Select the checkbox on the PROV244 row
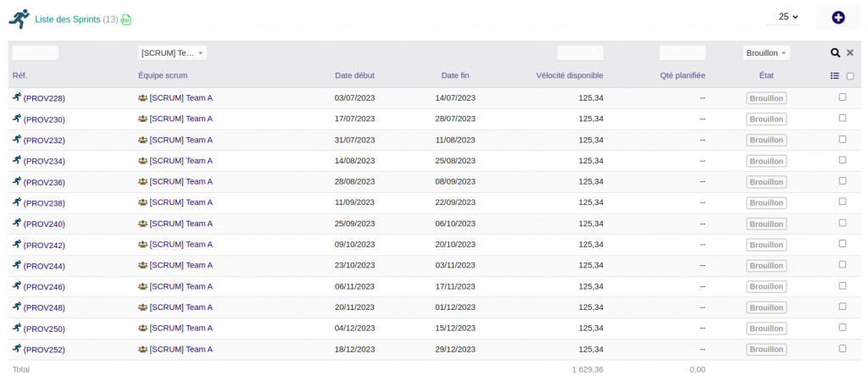The image size is (868, 387). pyautogui.click(x=842, y=265)
